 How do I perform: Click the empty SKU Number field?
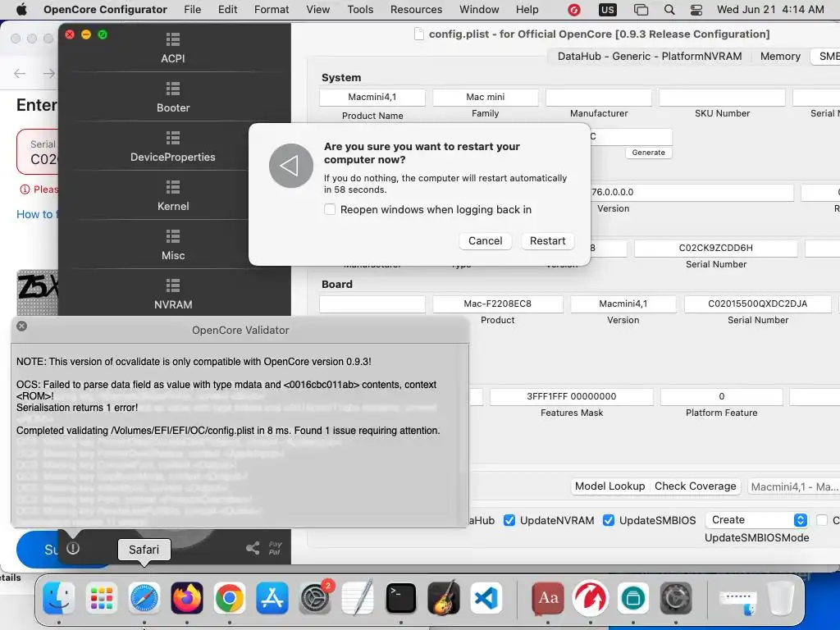click(722, 97)
